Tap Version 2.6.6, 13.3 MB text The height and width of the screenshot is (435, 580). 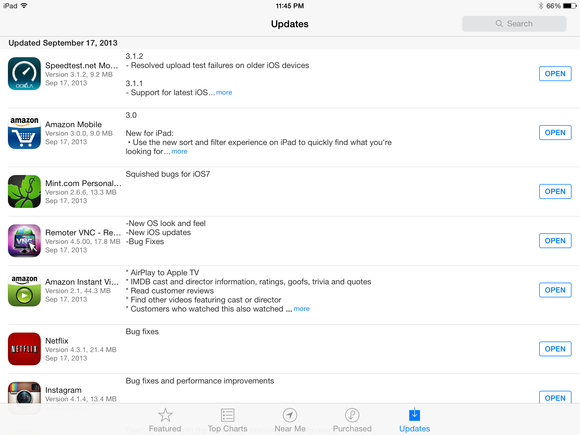point(81,192)
